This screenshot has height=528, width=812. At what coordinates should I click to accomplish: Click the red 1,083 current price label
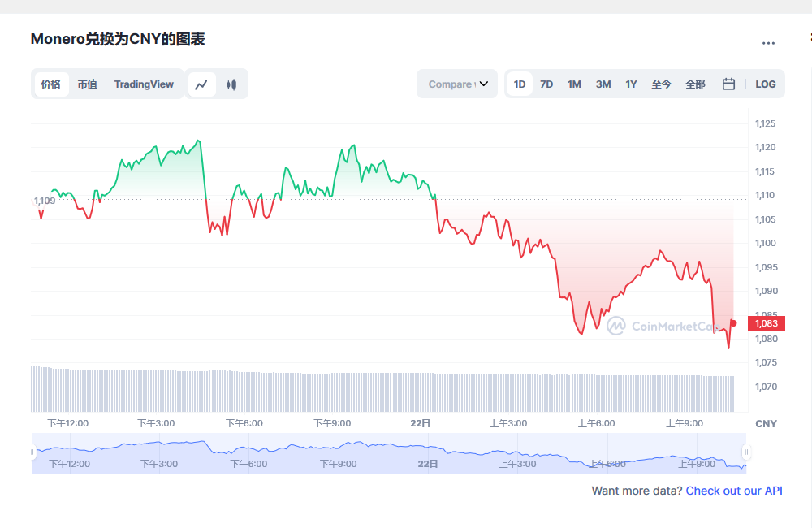coord(767,323)
